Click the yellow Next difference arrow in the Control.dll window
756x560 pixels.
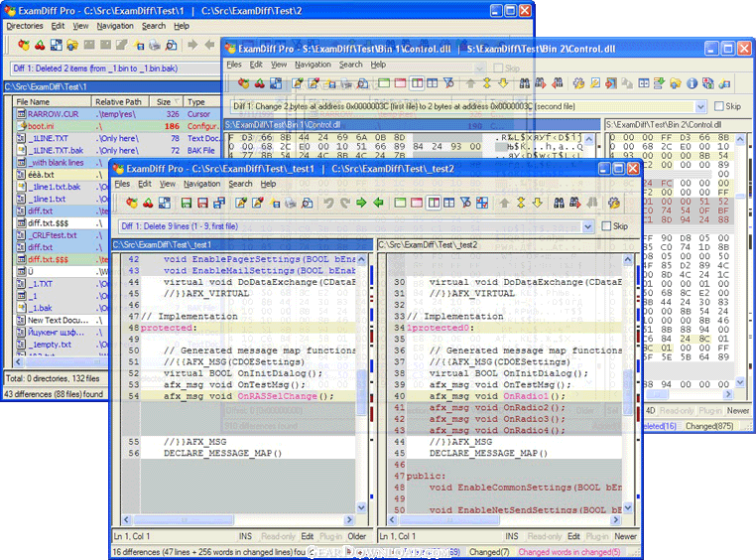point(503,83)
